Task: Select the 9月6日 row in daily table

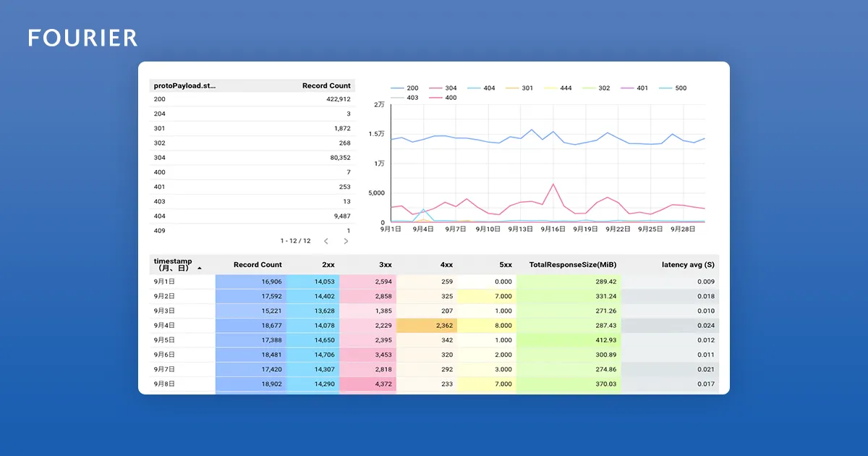Action: click(434, 355)
